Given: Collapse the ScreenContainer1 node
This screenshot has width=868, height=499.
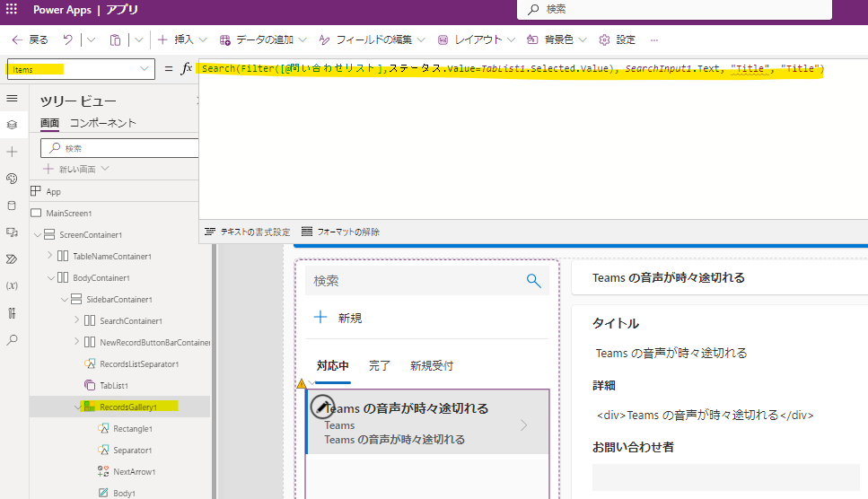Looking at the screenshot, I should point(38,235).
